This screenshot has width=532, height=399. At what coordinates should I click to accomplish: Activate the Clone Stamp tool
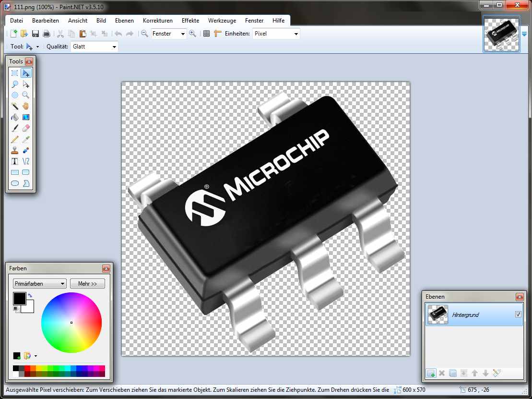(15, 150)
